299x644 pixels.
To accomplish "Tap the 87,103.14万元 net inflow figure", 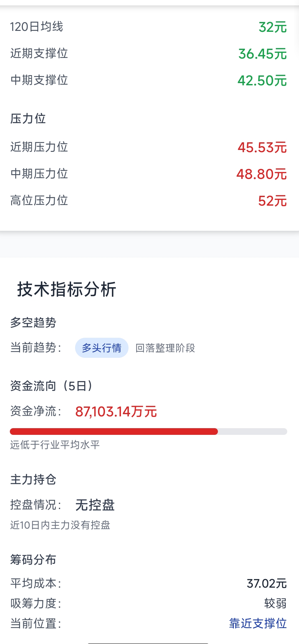I will 116,411.
